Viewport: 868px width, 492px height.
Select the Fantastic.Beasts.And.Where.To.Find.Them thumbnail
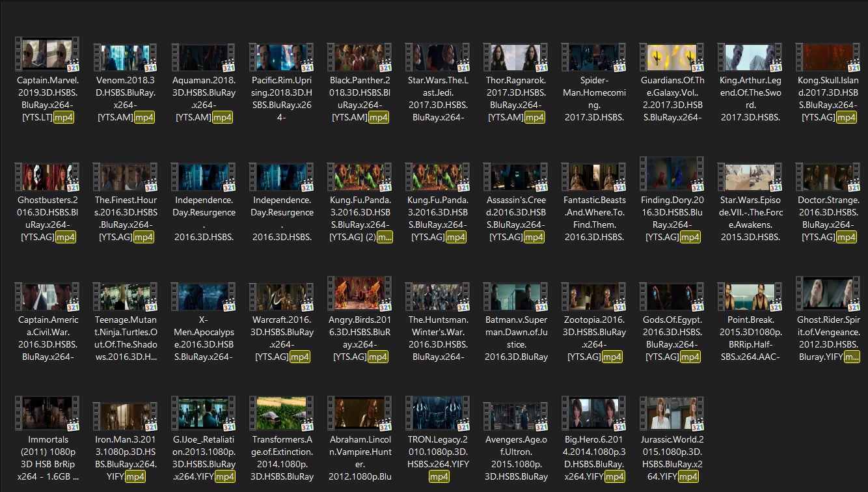(593, 177)
